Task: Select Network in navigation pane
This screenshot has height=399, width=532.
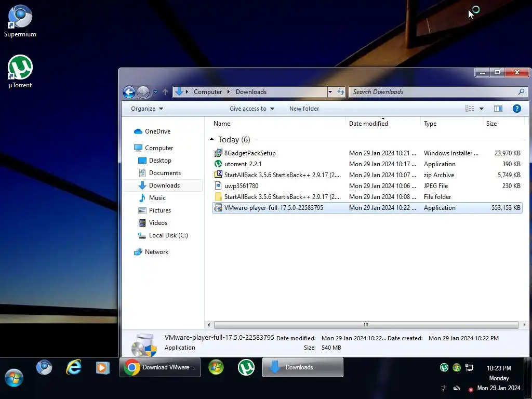Action: pos(156,252)
